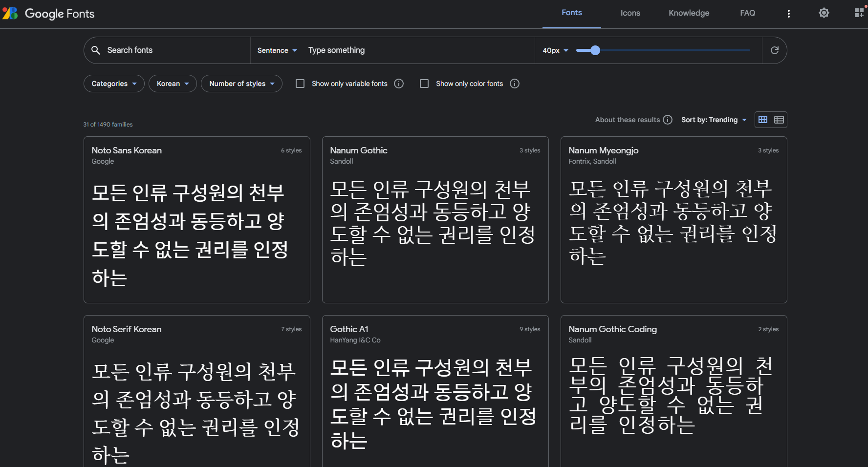Open the Nanum Myeongjo font card
868x467 pixels.
point(674,220)
